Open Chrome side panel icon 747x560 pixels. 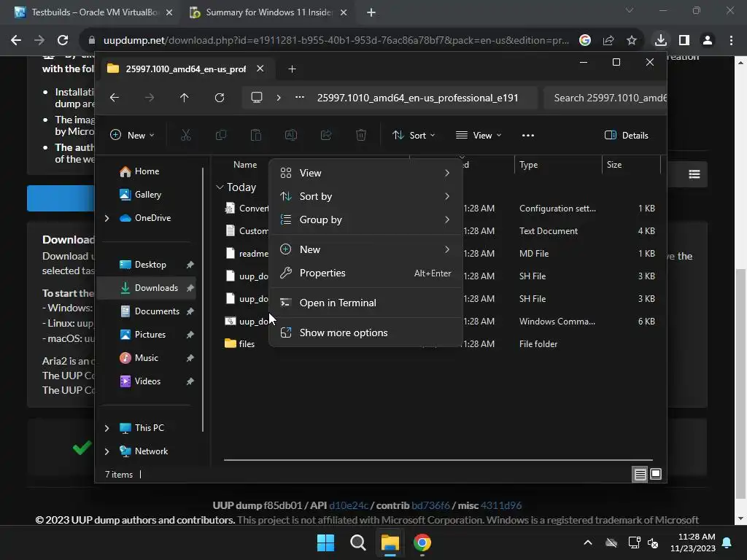684,40
